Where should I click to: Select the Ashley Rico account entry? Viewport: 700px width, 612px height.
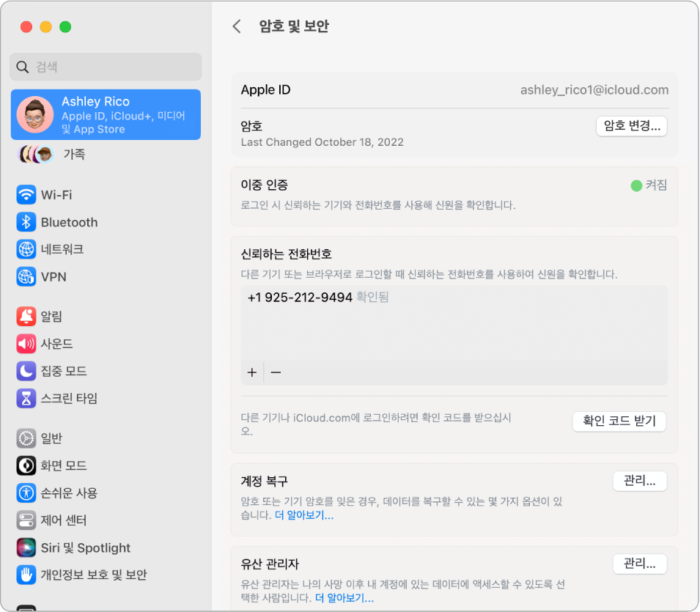click(x=106, y=114)
